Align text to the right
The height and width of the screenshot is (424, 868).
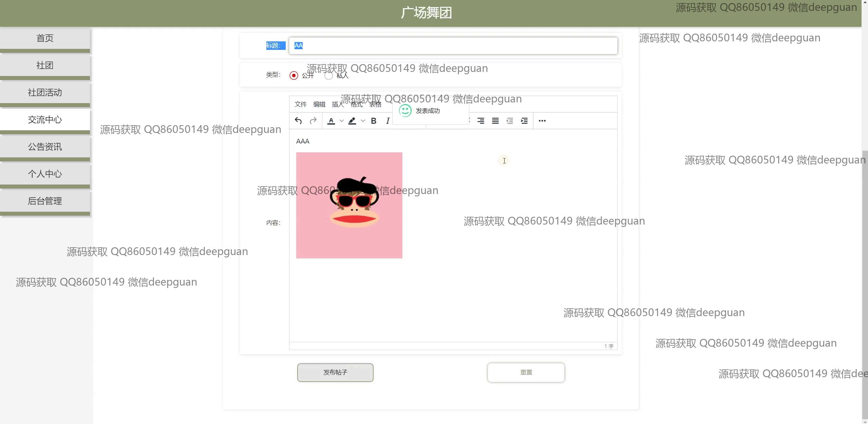click(x=481, y=121)
